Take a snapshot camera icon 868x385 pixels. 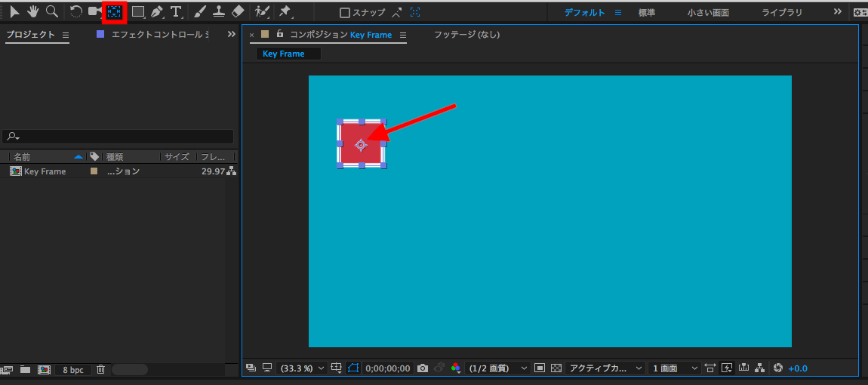pos(423,368)
